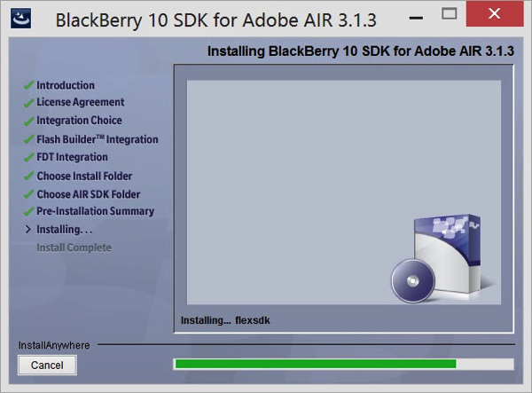
Task: Click the checkmark beside FDT Integration
Action: (29, 158)
